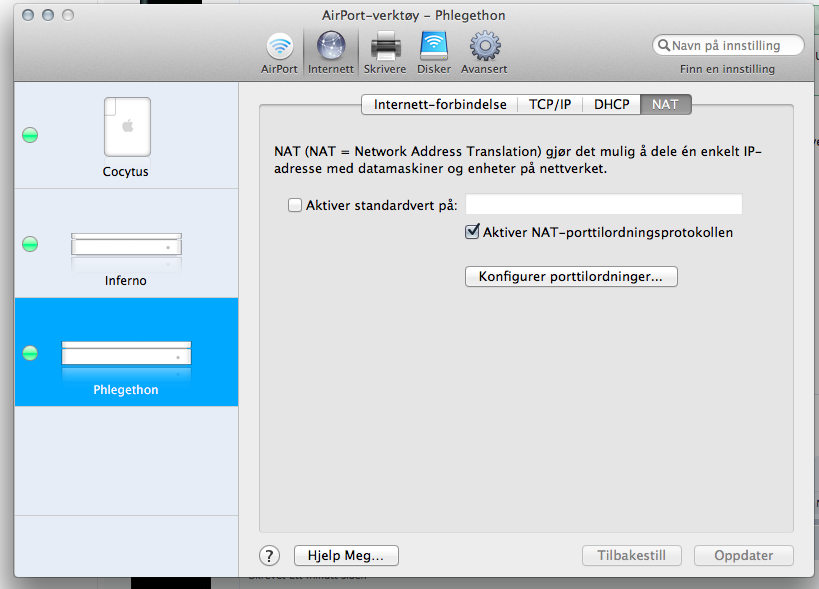This screenshot has height=589, width=819.
Task: Switch to the DHCP tab
Action: [612, 104]
